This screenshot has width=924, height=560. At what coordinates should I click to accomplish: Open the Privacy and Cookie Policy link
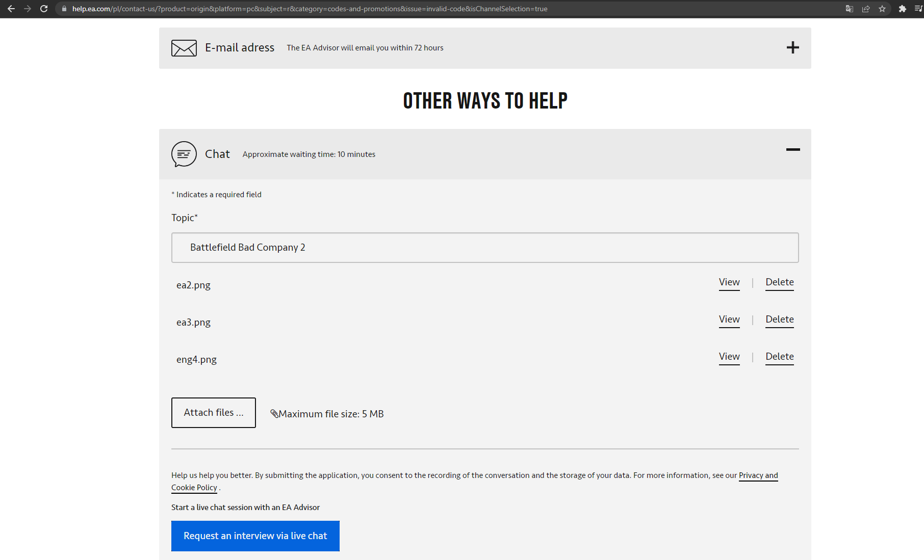(758, 475)
